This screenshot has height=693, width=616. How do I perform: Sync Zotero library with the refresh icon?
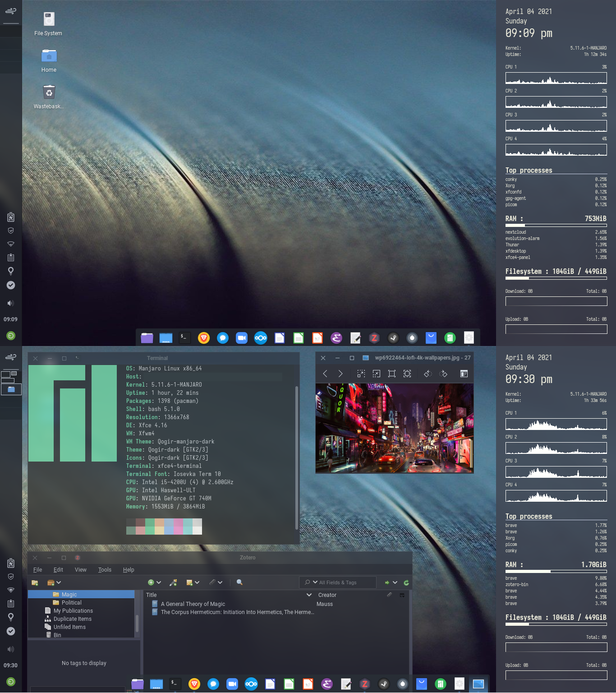pyautogui.click(x=406, y=582)
